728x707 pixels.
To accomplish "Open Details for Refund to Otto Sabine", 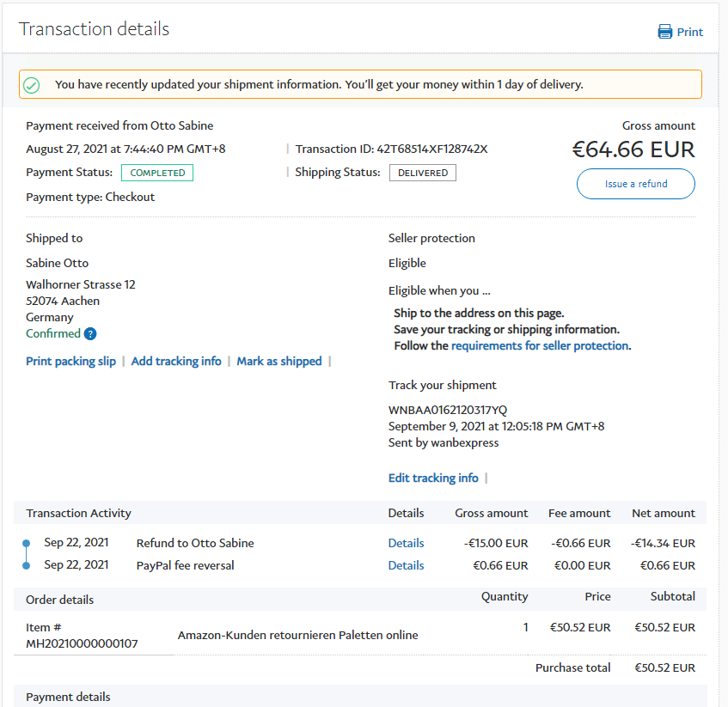I will (406, 543).
